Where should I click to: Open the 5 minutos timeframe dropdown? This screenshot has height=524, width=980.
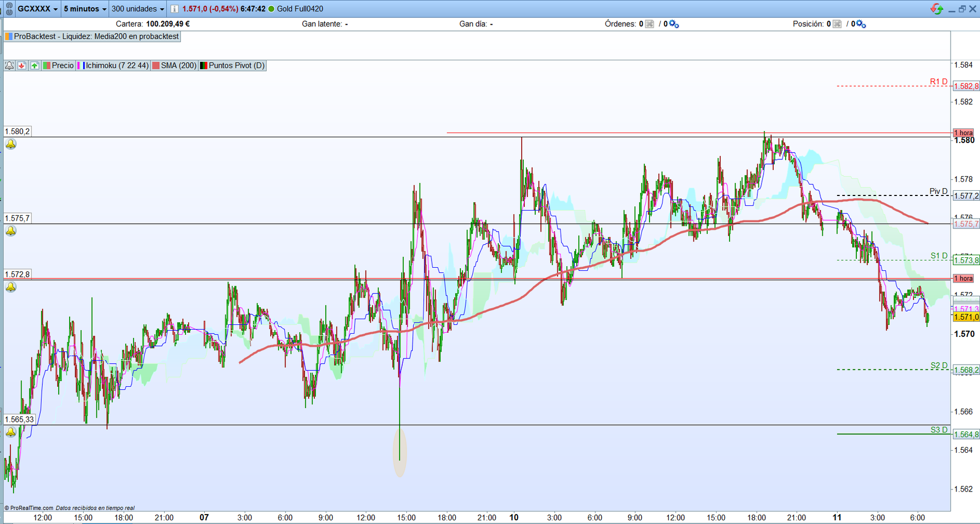click(85, 9)
